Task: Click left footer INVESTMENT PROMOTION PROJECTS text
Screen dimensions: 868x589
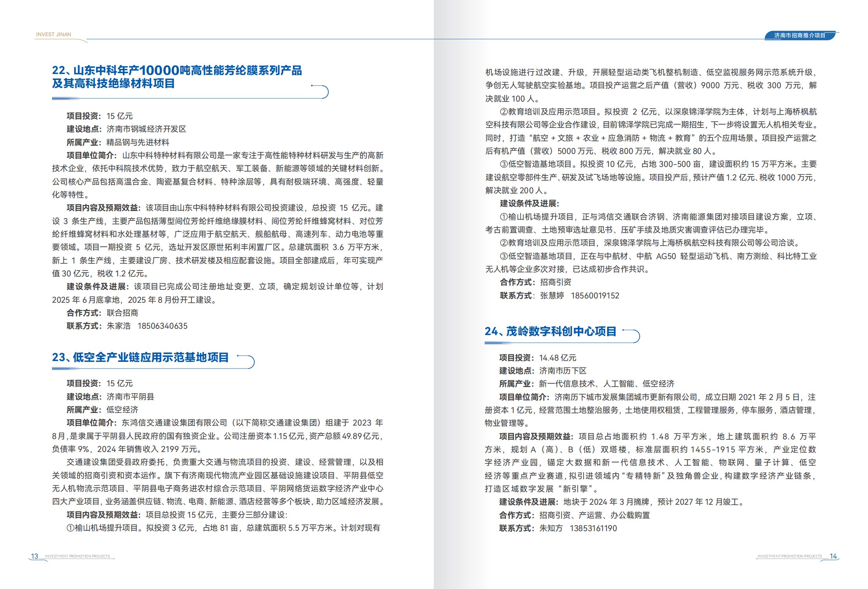Action: tap(78, 556)
